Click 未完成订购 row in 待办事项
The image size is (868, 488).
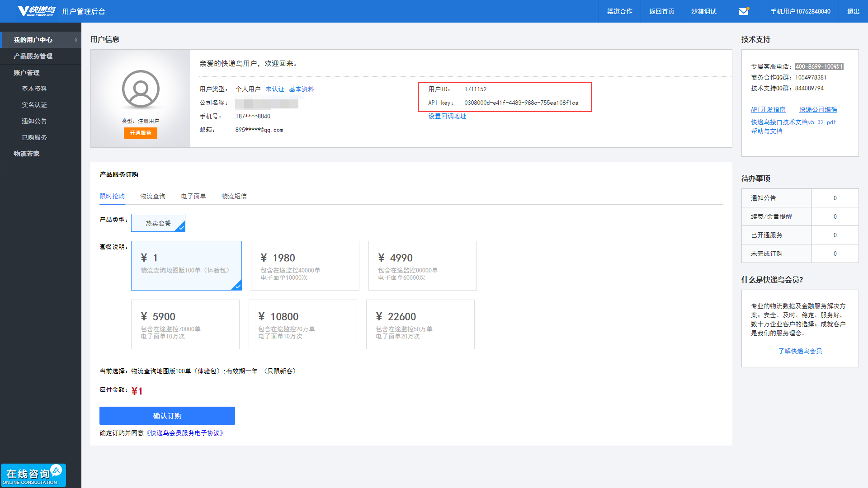[800, 253]
